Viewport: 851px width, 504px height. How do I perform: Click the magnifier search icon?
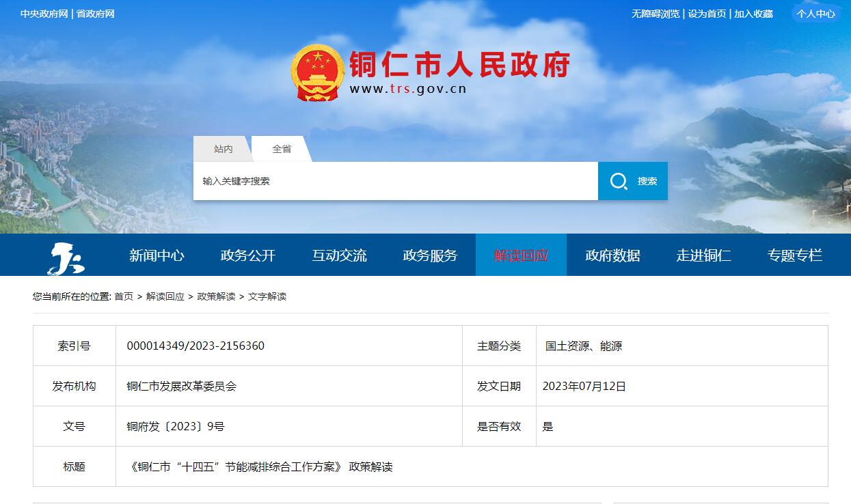pos(619,180)
